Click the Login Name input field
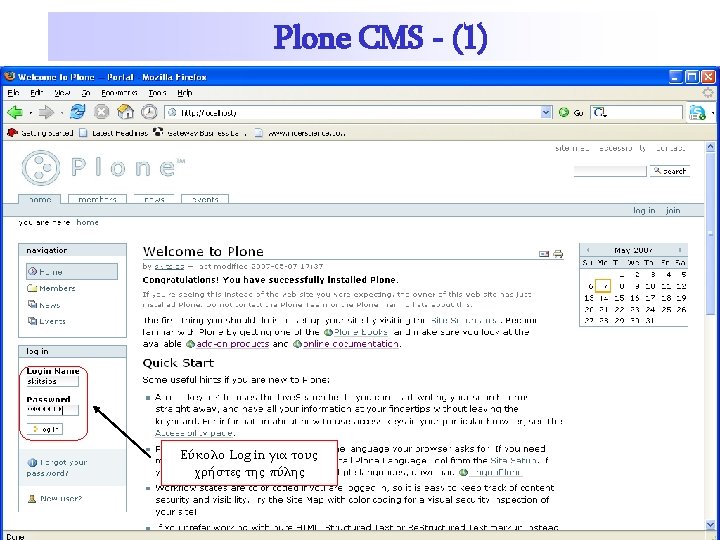The image size is (720, 540). point(52,381)
